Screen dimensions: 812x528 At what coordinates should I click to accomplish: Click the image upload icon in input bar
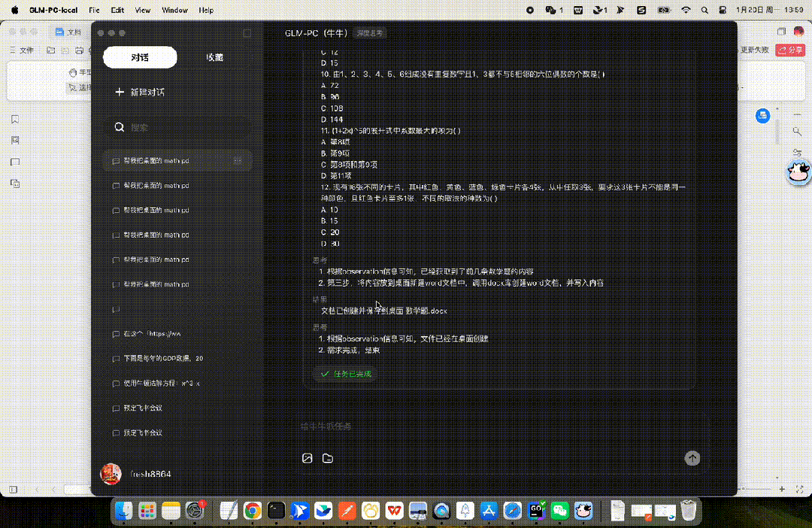point(307,457)
